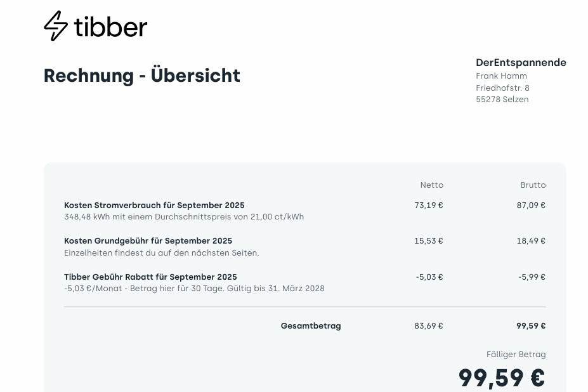Select the Kosten Stromverbrauch für September 2025 row title
Viewport: 588px width, 392px height.
point(154,205)
